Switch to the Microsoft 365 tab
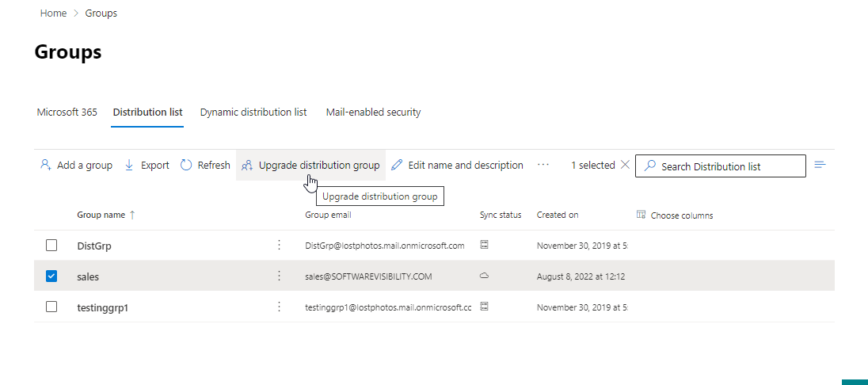Image resolution: width=868 pixels, height=385 pixels. 67,112
